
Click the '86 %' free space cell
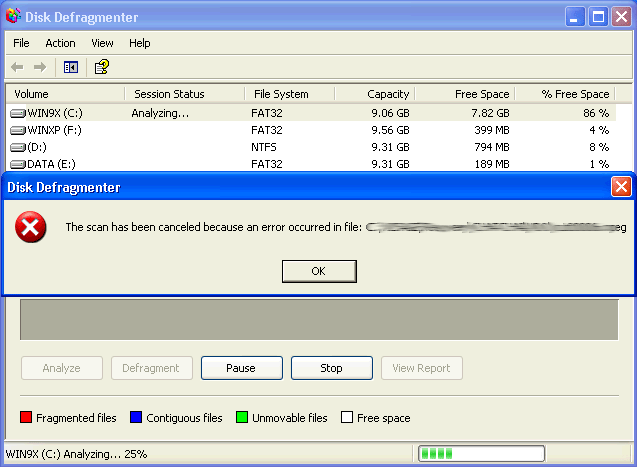point(596,113)
